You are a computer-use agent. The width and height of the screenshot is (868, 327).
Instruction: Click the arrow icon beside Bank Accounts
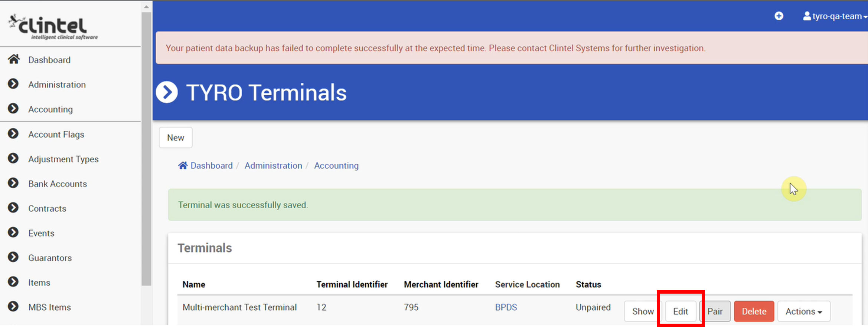coord(13,183)
